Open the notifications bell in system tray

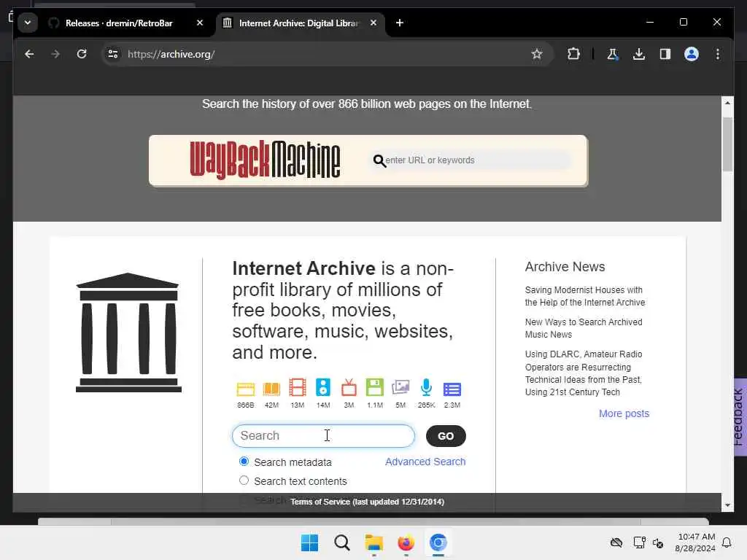coord(727,542)
